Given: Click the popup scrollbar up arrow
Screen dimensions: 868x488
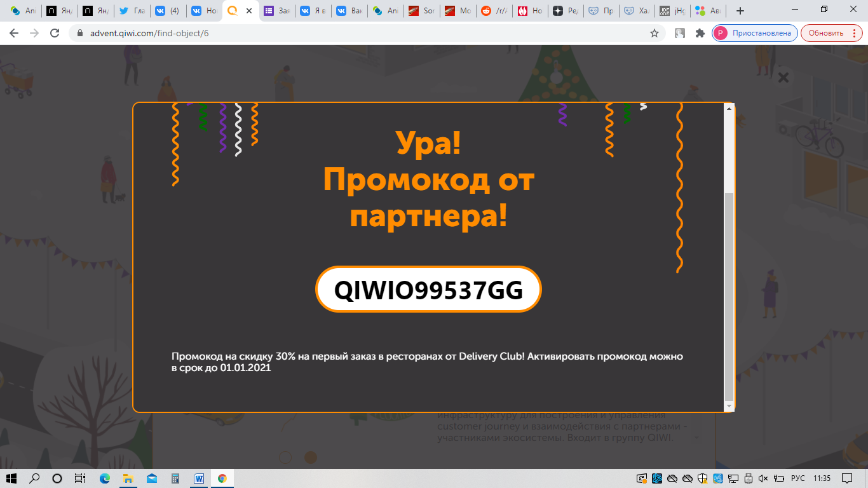Looking at the screenshot, I should 729,109.
